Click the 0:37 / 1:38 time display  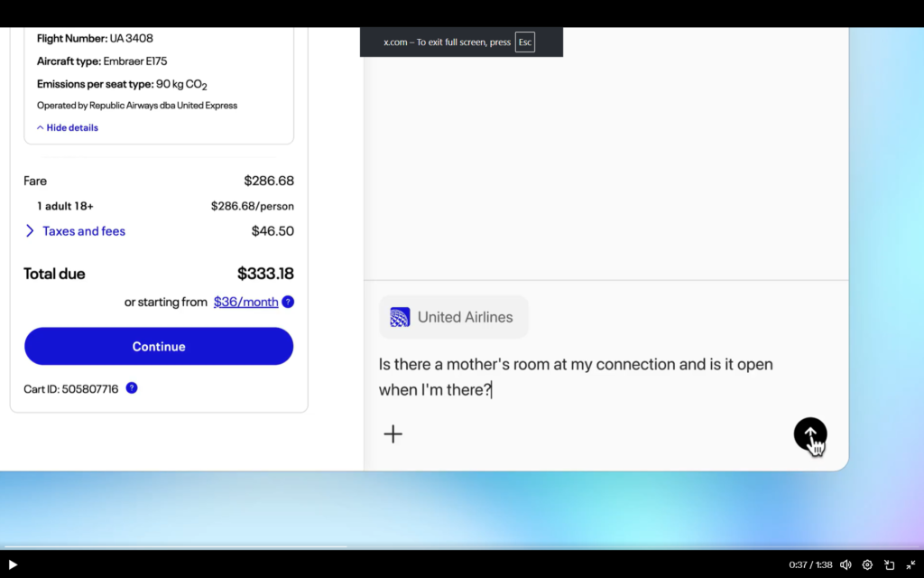tap(809, 564)
